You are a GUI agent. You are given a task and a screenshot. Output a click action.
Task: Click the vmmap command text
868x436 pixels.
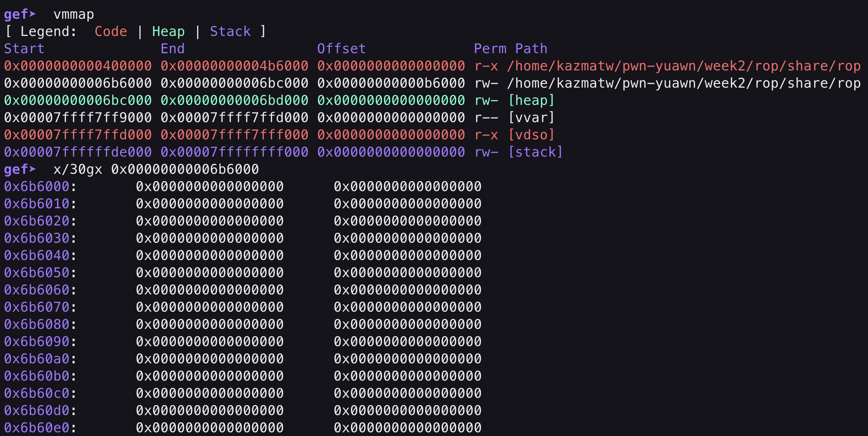coord(74,14)
